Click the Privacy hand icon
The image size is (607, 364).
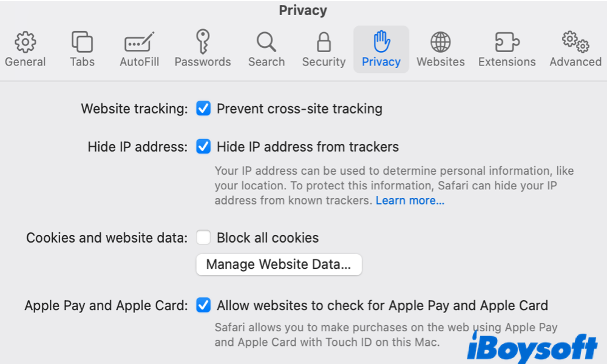pyautogui.click(x=381, y=42)
